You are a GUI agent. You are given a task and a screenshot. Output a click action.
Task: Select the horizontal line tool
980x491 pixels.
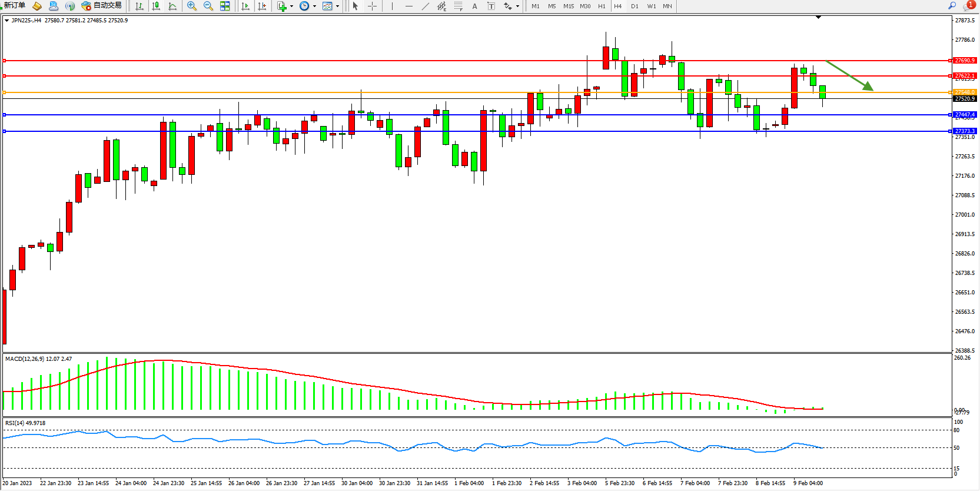tap(409, 6)
